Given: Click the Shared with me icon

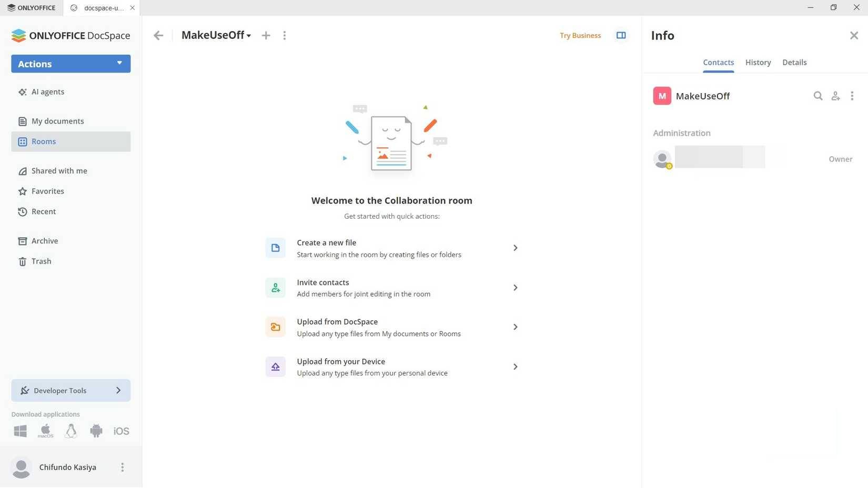Looking at the screenshot, I should [x=22, y=171].
